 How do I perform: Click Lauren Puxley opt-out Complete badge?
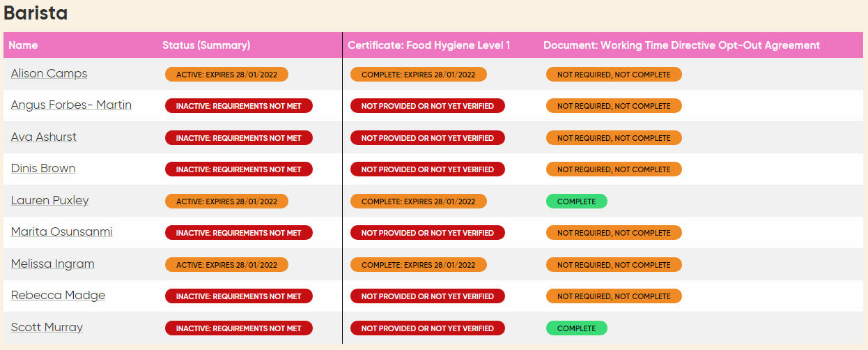coord(577,201)
